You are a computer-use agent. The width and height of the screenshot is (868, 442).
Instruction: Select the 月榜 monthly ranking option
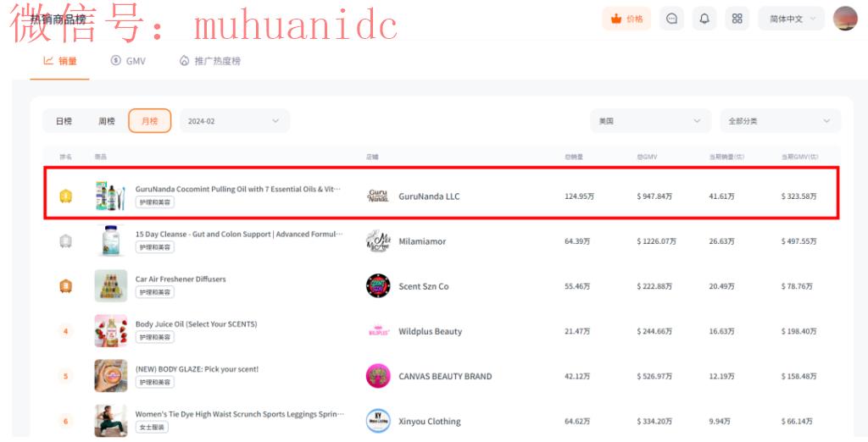click(x=149, y=121)
